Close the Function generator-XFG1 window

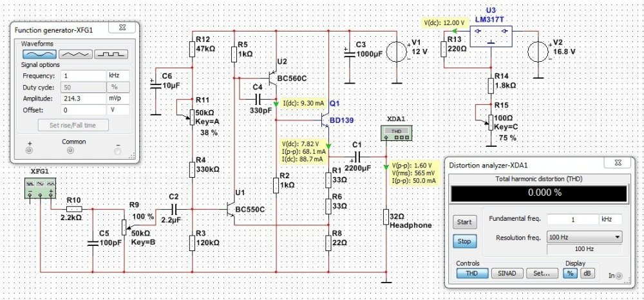[x=120, y=28]
